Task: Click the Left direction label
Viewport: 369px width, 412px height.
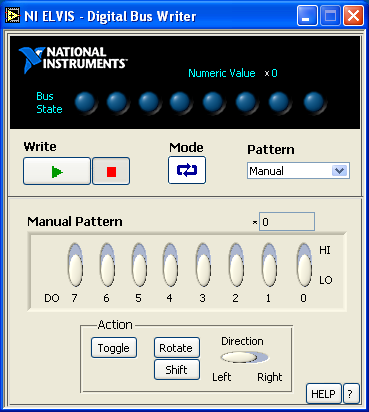Action: pyautogui.click(x=222, y=377)
